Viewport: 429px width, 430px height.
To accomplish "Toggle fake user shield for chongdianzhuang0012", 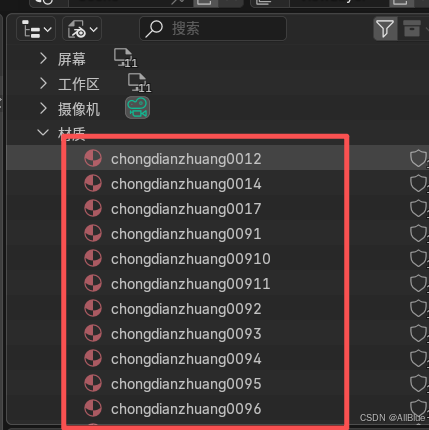I will point(418,158).
